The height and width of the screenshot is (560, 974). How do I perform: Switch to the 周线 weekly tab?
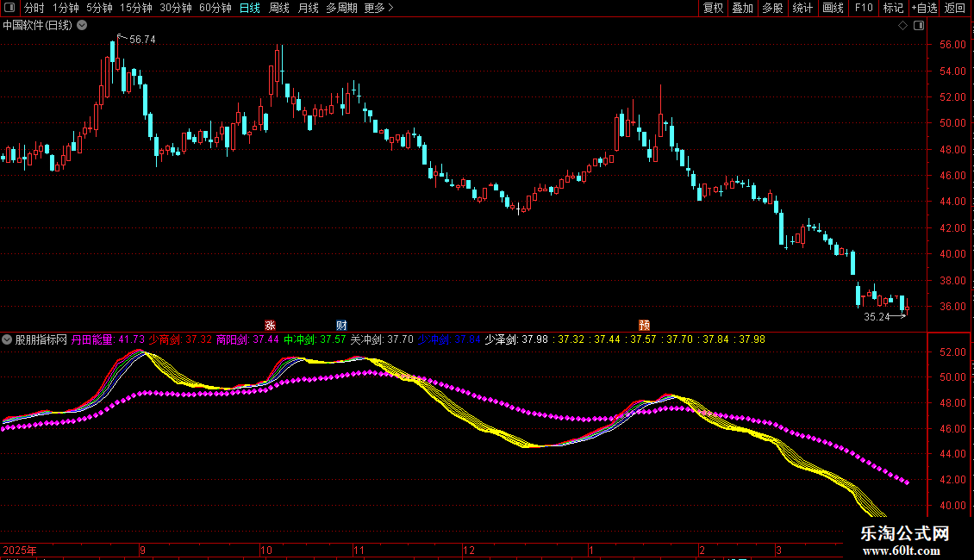[279, 8]
